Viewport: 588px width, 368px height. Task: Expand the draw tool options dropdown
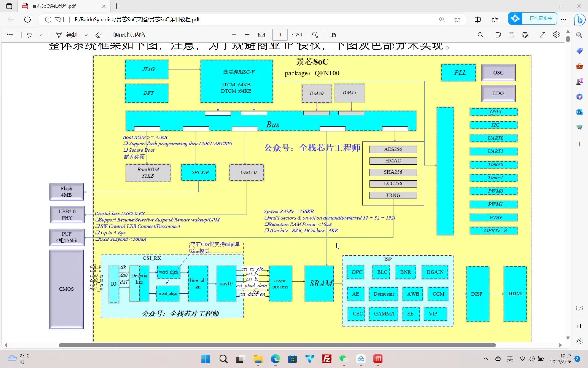(86, 35)
